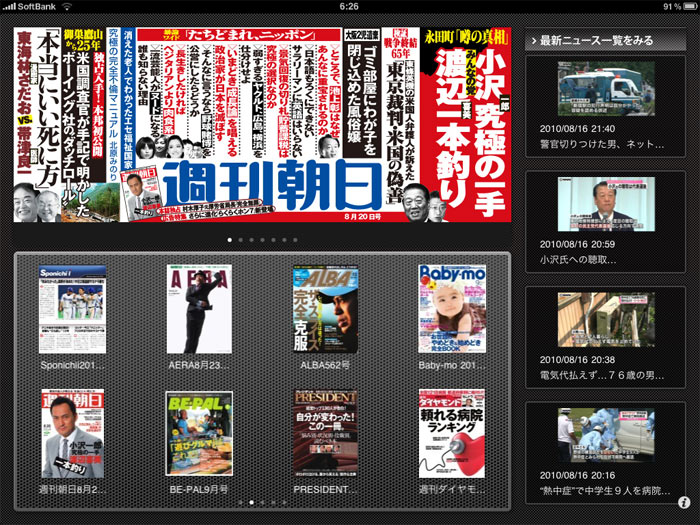Open 最新ニュース一覧をみる news list link
This screenshot has height=525, width=700.
[x=605, y=41]
